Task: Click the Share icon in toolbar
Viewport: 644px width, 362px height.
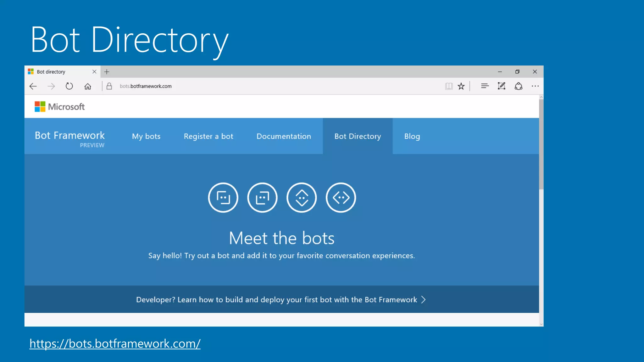Action: pyautogui.click(x=519, y=86)
